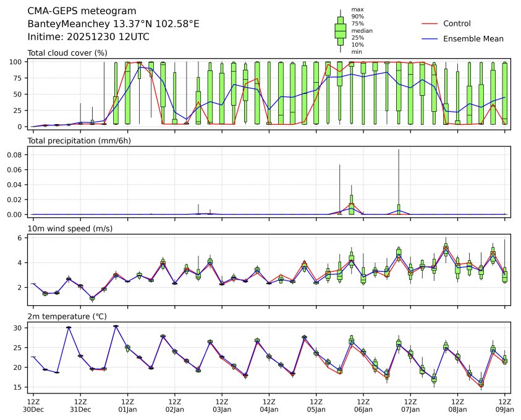Click the BanteyMeanchey coordinates text
Viewport: 521px width, 420px height.
click(x=113, y=24)
